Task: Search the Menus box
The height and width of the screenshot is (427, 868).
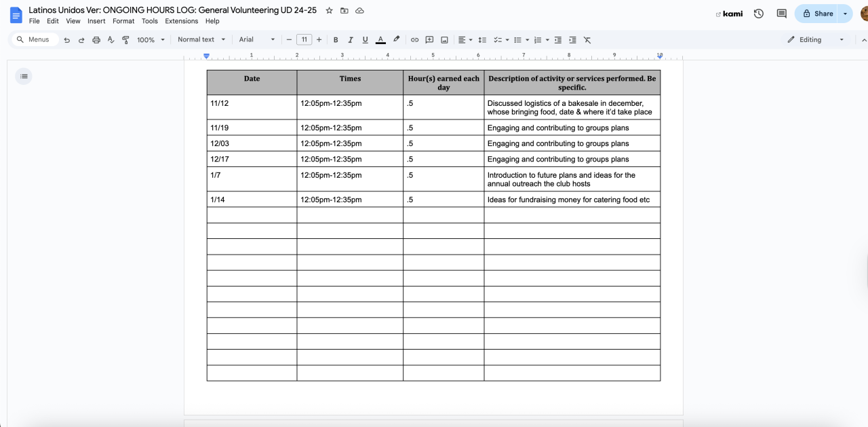Action: click(35, 40)
